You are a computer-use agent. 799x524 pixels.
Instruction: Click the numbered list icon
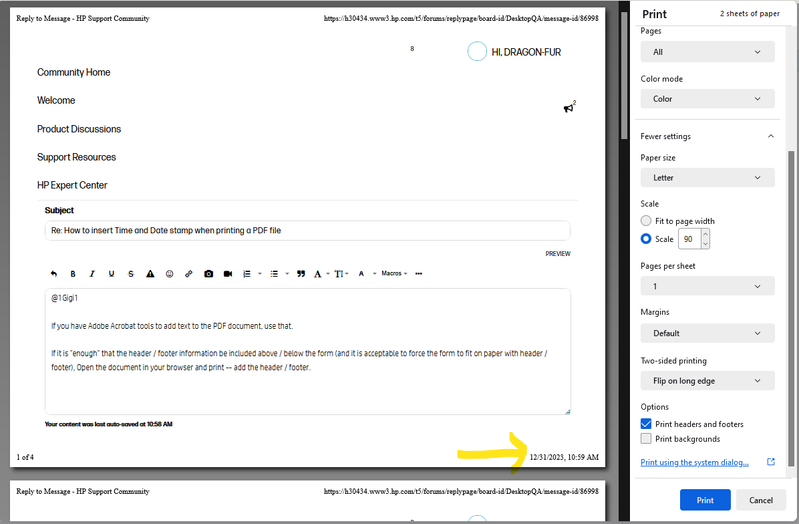pos(247,274)
